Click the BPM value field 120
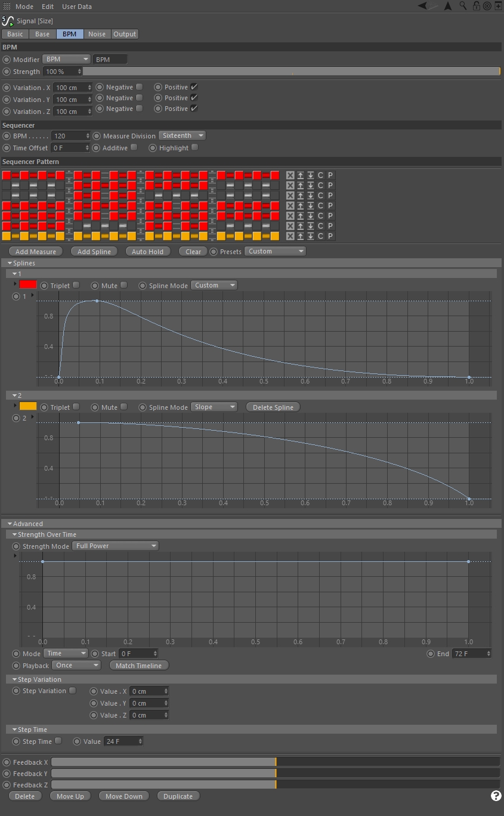This screenshot has width=504, height=816. pyautogui.click(x=70, y=136)
